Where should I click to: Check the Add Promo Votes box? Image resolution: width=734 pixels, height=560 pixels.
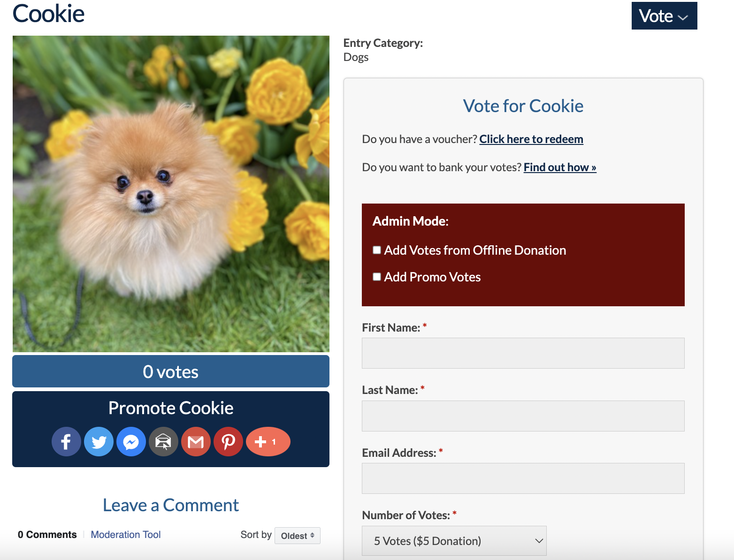tap(377, 277)
